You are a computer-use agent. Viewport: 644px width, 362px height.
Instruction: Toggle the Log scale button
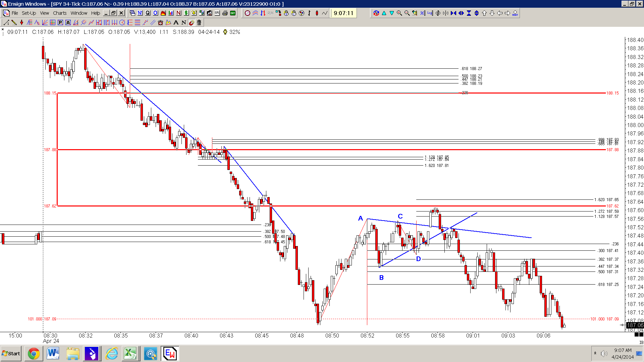pyautogui.click(x=430, y=13)
